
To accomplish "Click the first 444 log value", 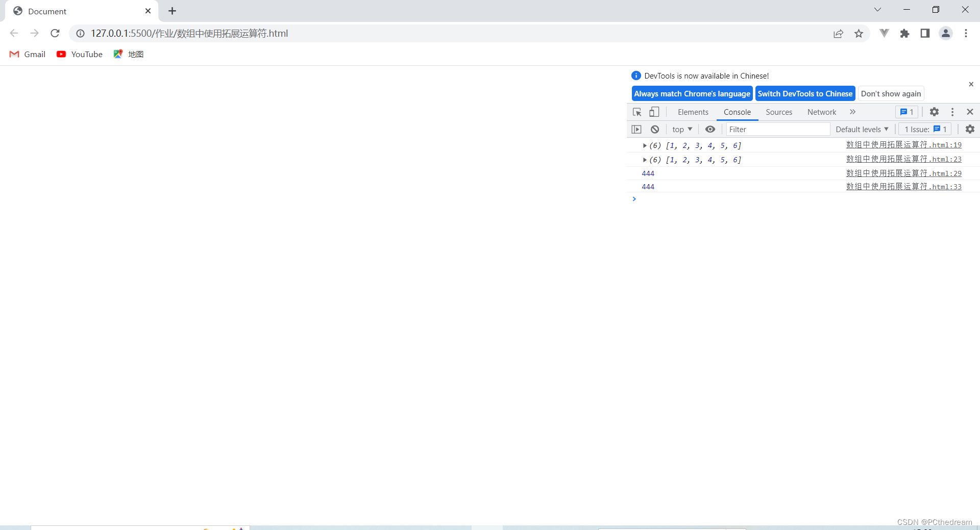I will 648,173.
